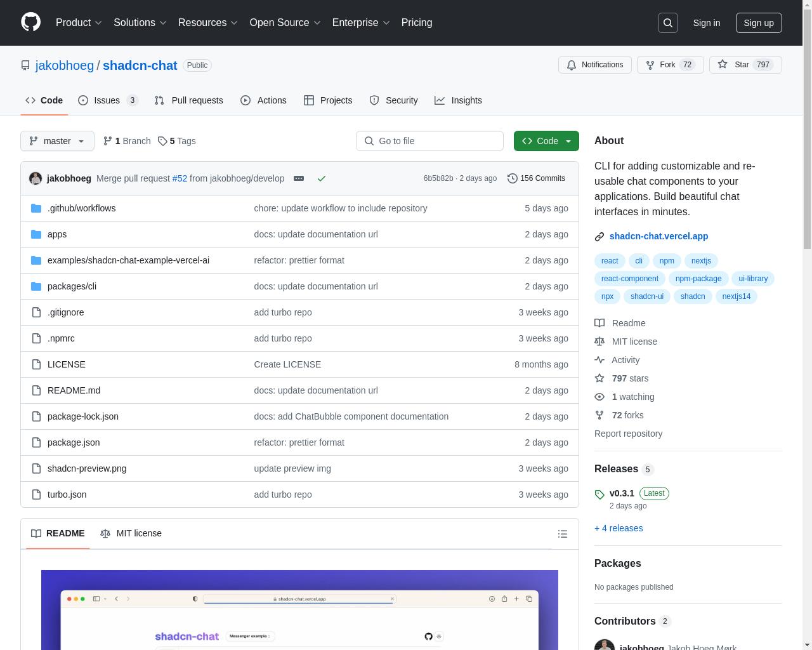Open examples/shadcn-chat-example-vercel-ai folder
This screenshot has width=812, height=650.
tap(128, 260)
